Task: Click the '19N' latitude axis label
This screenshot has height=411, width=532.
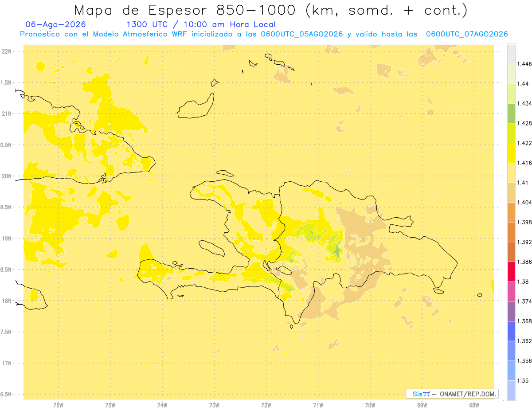Action: coord(7,239)
